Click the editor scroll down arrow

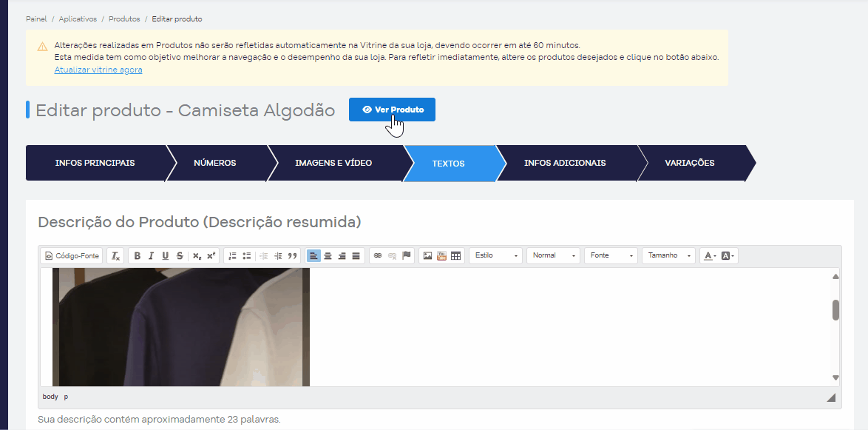point(836,378)
